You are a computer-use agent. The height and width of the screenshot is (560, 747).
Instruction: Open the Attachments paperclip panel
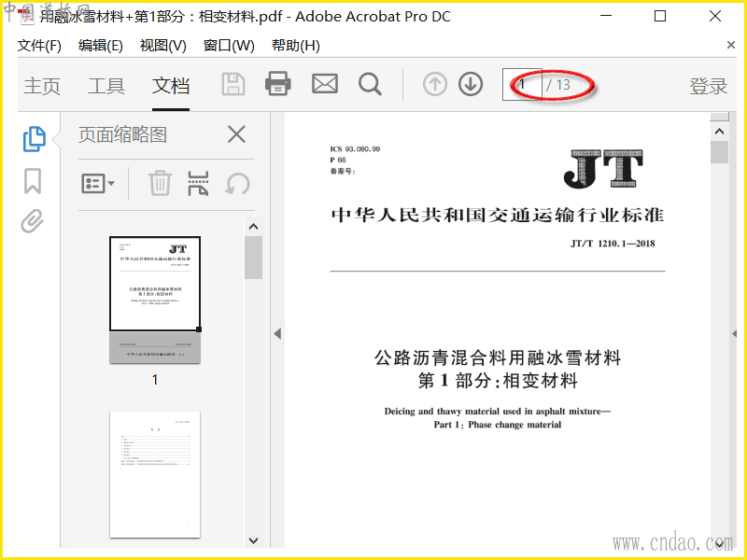32,221
